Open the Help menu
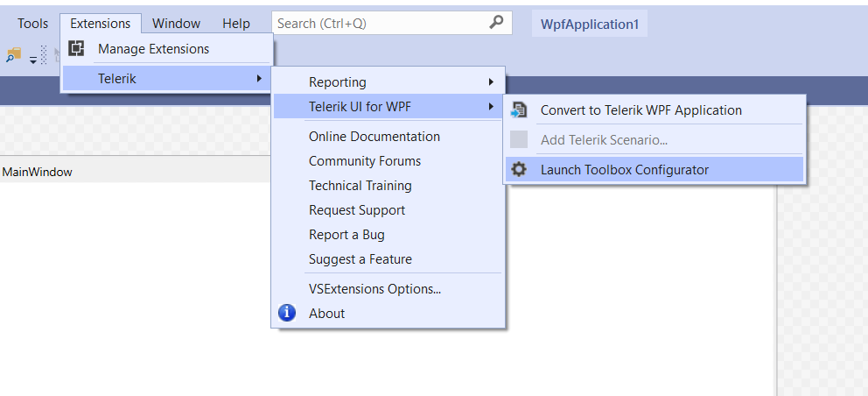 [x=236, y=24]
